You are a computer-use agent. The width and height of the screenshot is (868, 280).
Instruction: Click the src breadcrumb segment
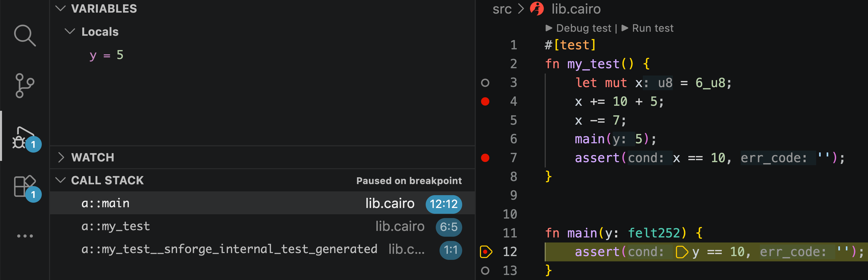tap(502, 9)
